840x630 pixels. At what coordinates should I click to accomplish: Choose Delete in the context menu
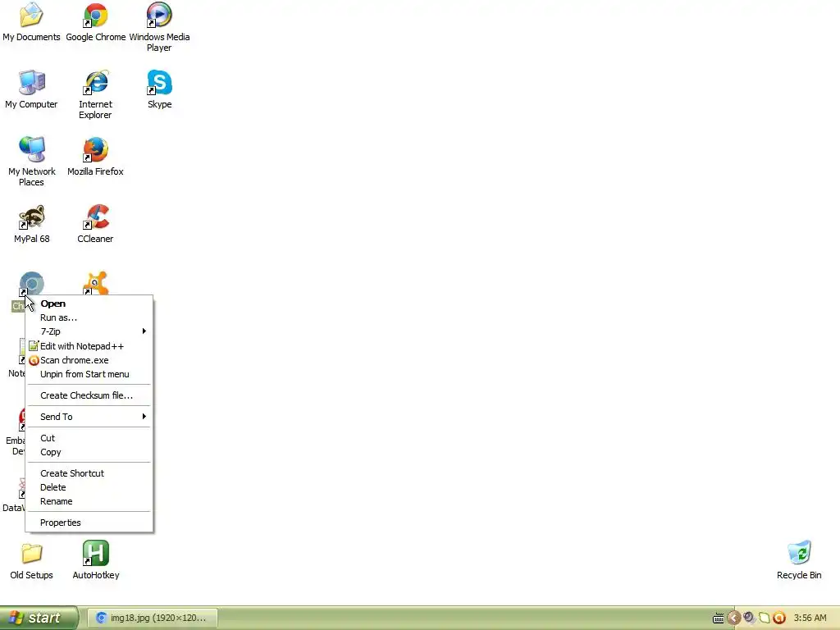[x=89, y=487]
